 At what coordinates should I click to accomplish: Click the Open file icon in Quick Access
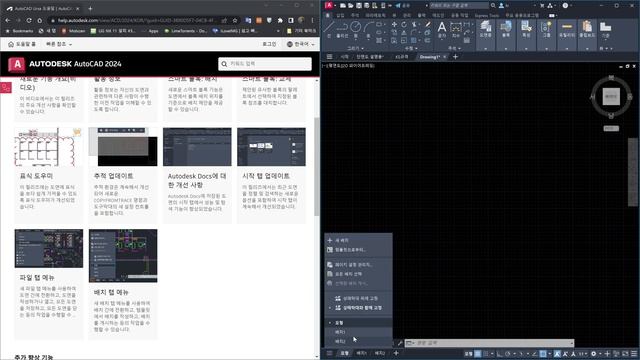click(x=351, y=5)
